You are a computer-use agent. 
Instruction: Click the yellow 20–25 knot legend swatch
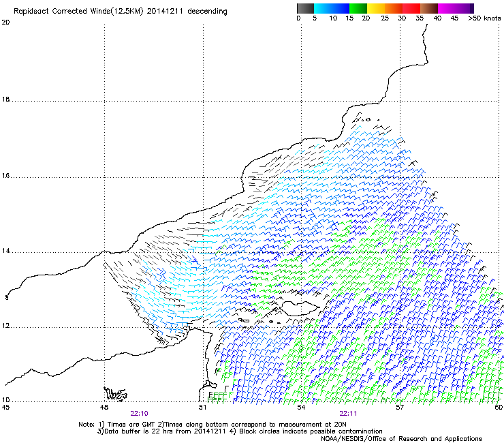point(376,8)
